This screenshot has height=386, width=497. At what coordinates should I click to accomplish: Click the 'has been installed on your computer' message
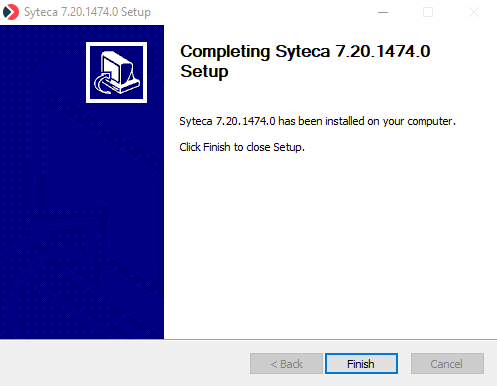367,121
